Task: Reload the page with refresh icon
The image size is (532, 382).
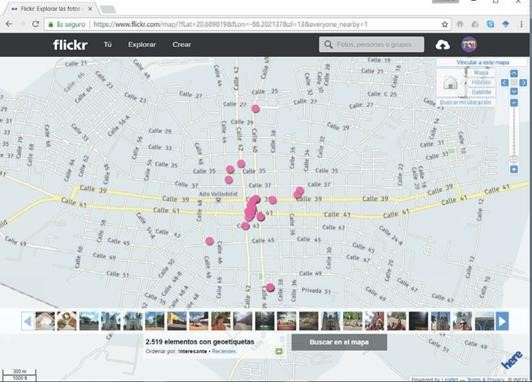Action: tap(35, 24)
